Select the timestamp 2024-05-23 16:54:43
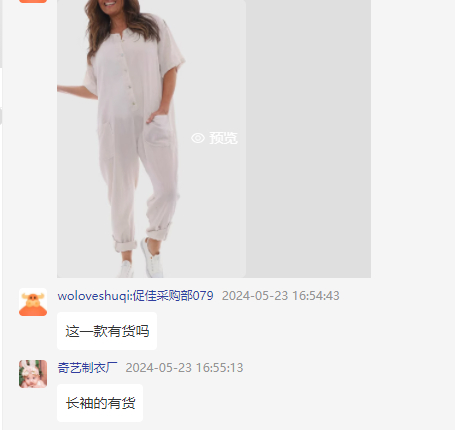The image size is (455, 430). coord(281,296)
